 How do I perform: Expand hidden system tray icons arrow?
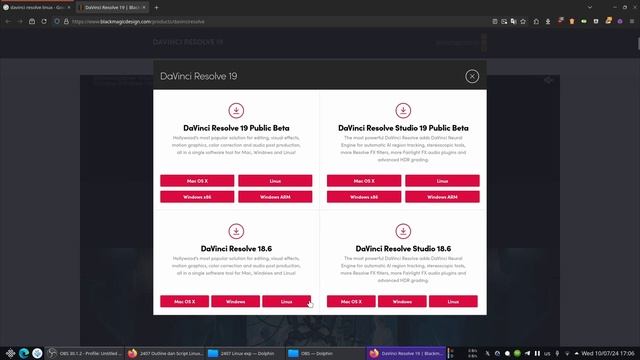point(576,353)
